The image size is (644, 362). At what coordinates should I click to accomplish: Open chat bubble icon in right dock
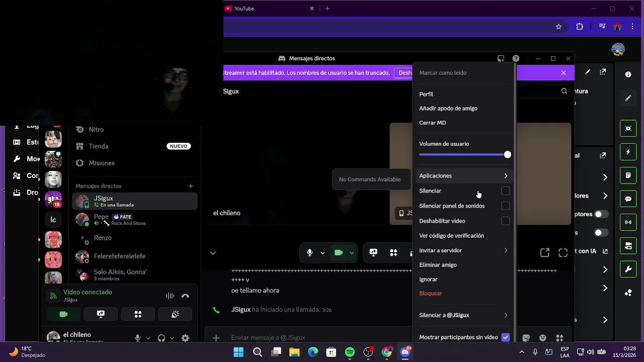(628, 199)
